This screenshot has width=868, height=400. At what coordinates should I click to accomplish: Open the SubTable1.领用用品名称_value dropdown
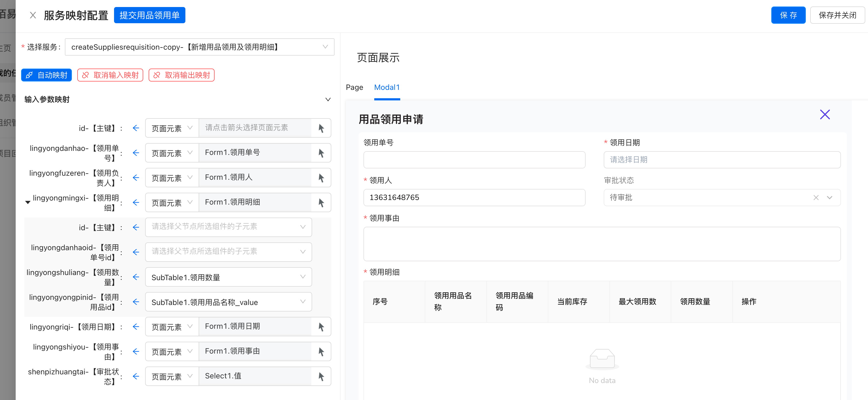[228, 302]
